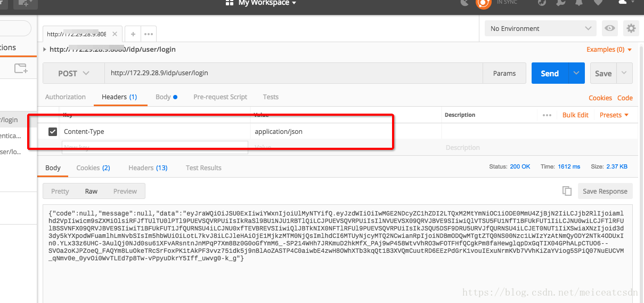Image resolution: width=644 pixels, height=303 pixels.
Task: Click the new header Description field
Action: coord(539,147)
